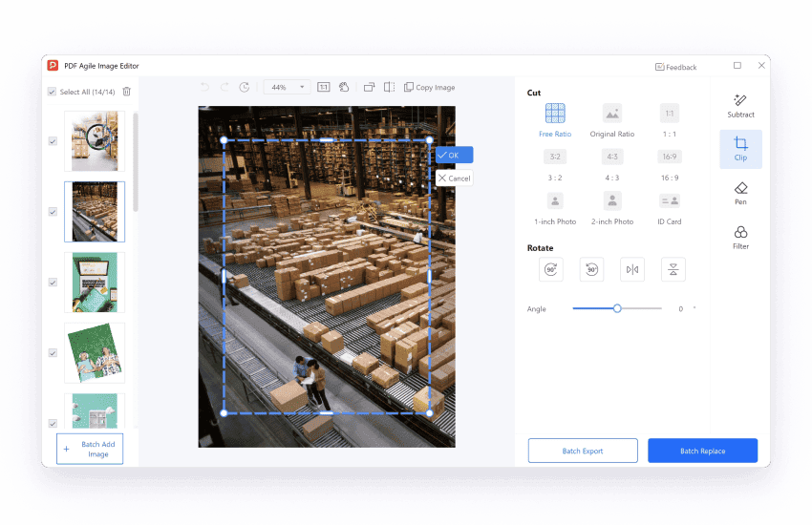Confirm the crop with OK
This screenshot has height=525, width=812.
[x=454, y=155]
